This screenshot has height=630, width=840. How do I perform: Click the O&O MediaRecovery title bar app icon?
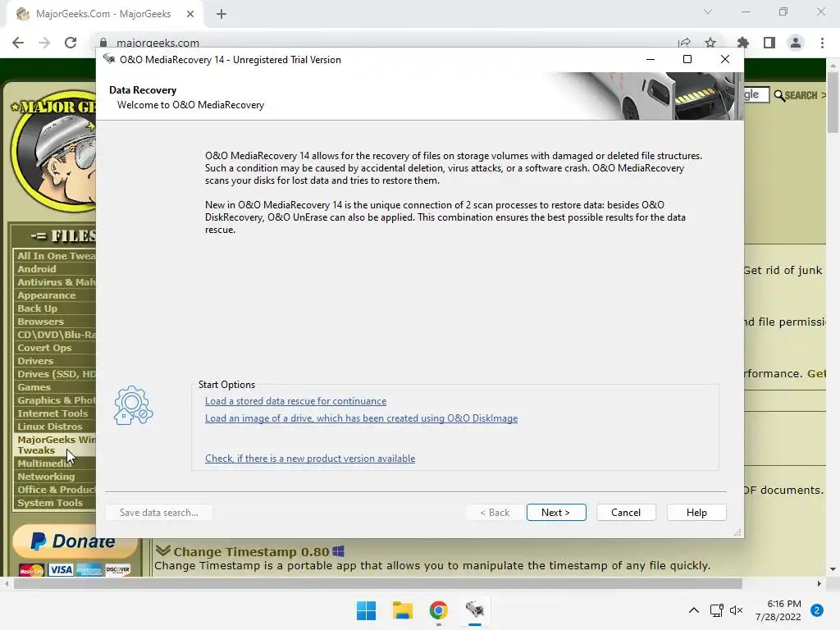109,59
